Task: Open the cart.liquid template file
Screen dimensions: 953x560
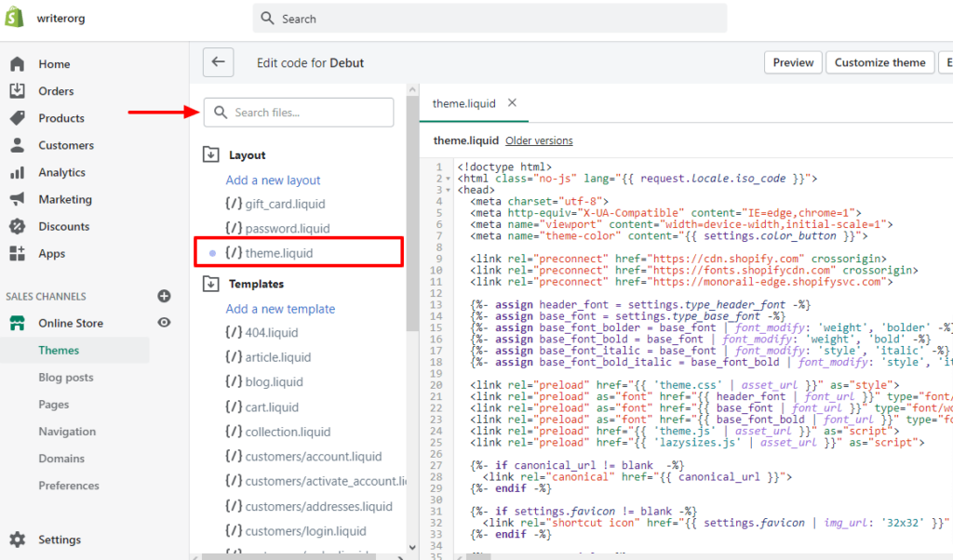Action: pos(272,407)
